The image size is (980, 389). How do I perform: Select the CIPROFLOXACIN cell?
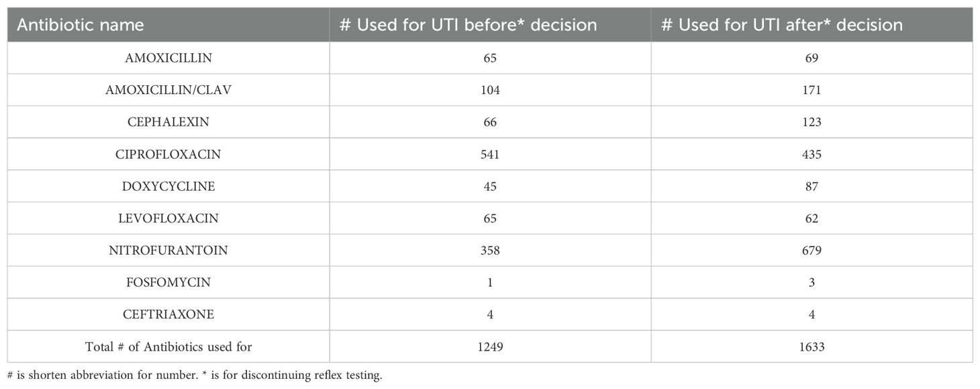tap(168, 155)
